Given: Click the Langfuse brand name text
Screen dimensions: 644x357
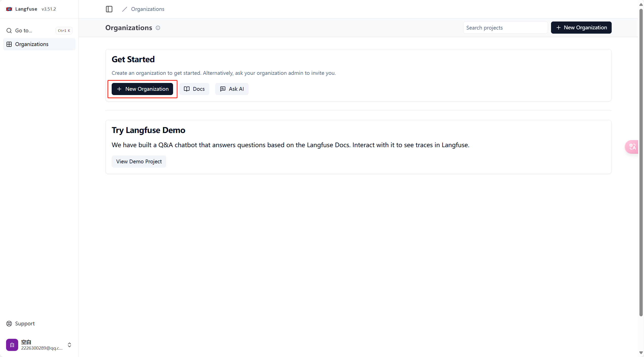Looking at the screenshot, I should pyautogui.click(x=26, y=9).
